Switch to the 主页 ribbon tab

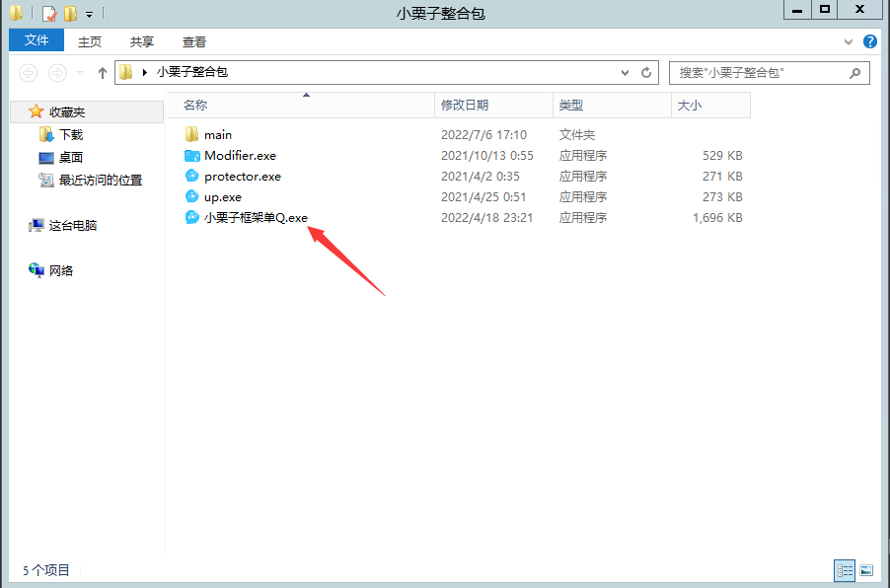pos(90,42)
